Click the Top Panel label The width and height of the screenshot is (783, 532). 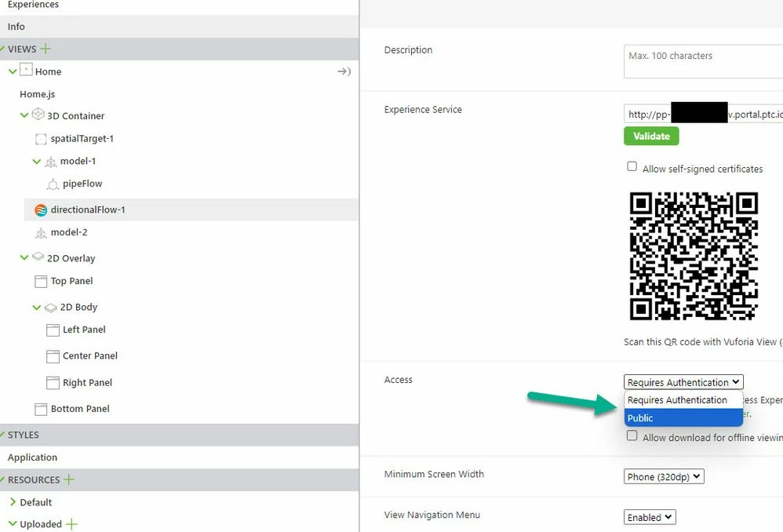pos(71,281)
